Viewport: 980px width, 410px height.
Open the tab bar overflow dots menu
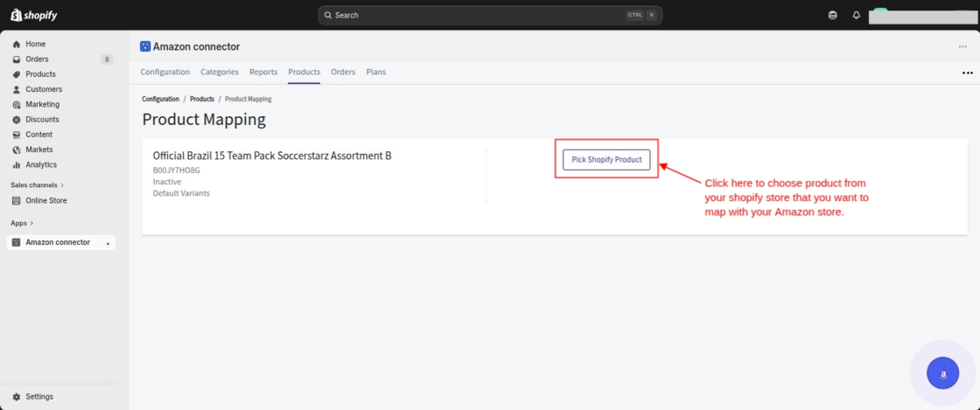tap(968, 73)
